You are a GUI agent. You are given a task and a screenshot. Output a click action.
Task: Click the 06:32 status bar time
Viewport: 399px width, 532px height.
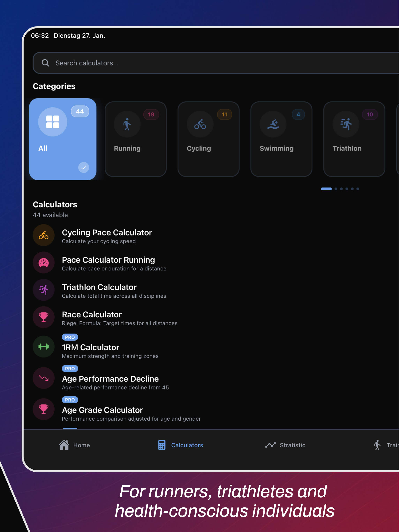pos(40,36)
